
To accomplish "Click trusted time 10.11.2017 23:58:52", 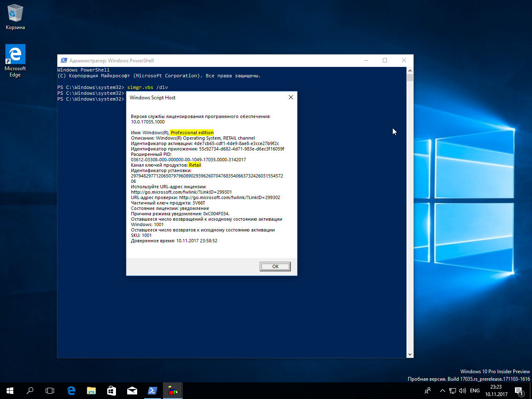I will [197, 241].
